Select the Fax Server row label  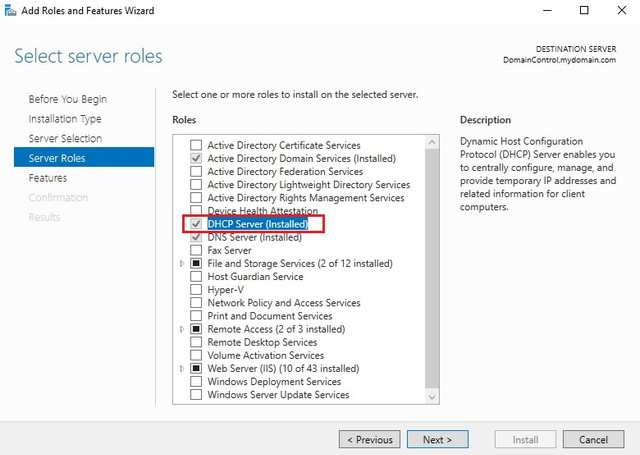tap(229, 250)
